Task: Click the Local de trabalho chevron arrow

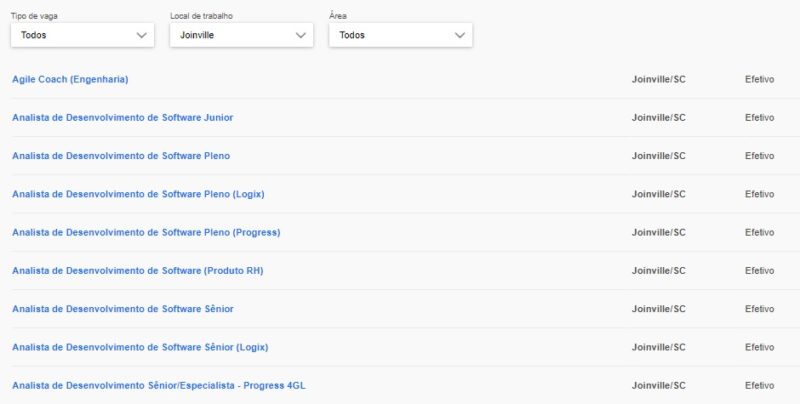Action: coord(301,35)
